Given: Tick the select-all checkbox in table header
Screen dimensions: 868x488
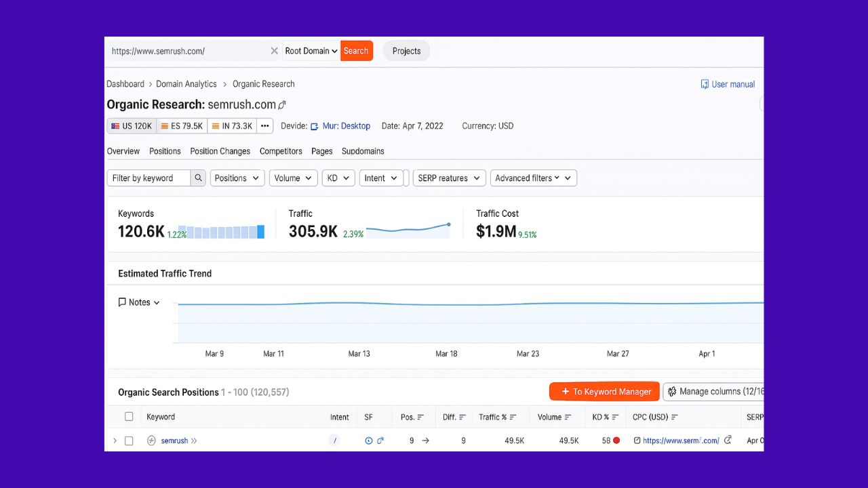Looking at the screenshot, I should click(x=129, y=417).
